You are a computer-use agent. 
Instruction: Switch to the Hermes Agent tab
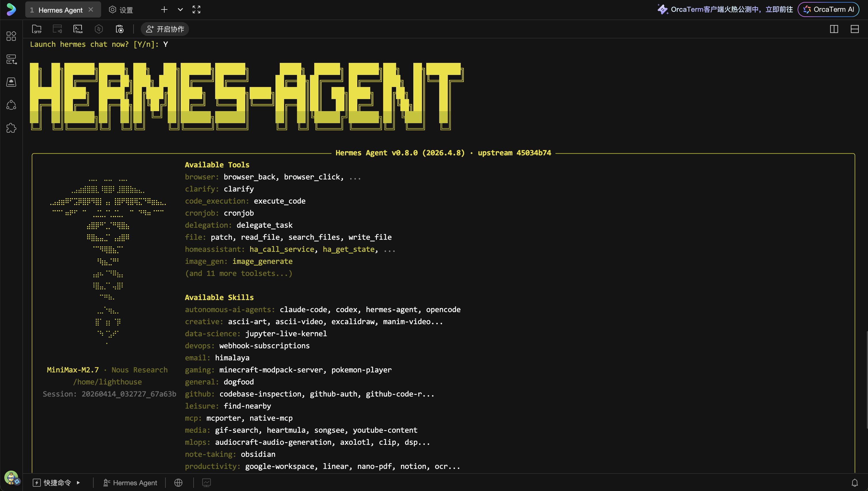coord(60,10)
